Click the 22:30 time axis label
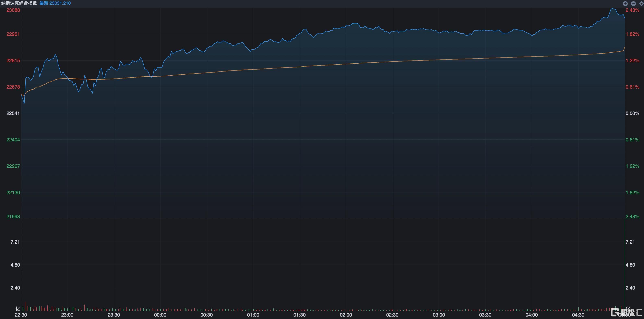Viewport: 644px width, 319px height. (21, 315)
